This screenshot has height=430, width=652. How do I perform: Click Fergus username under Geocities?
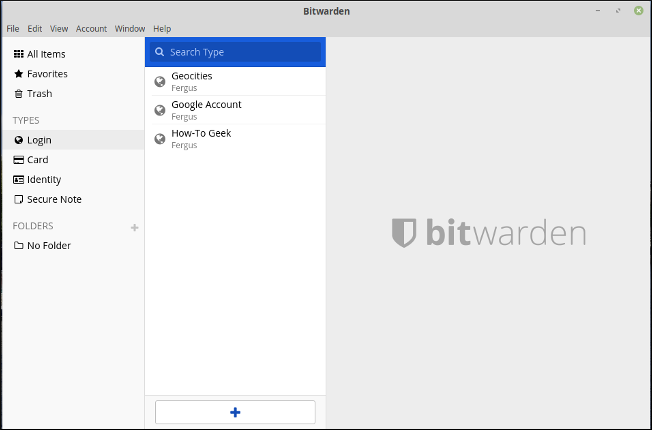[184, 88]
